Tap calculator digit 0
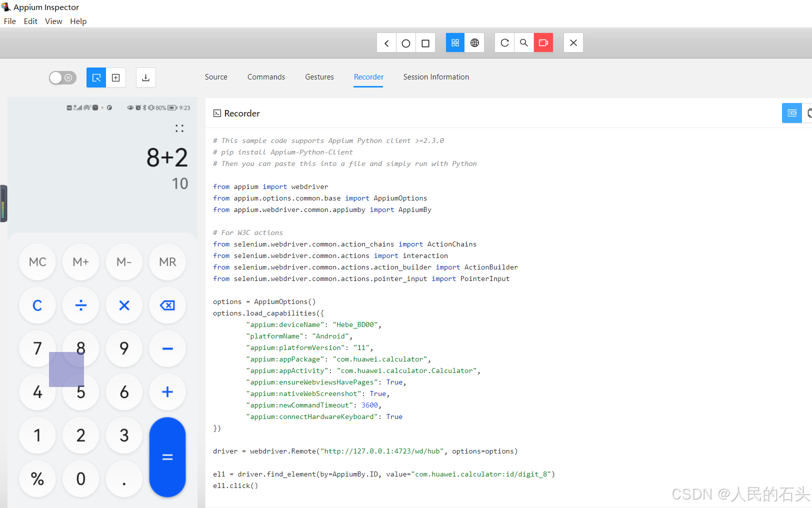 pyautogui.click(x=81, y=479)
